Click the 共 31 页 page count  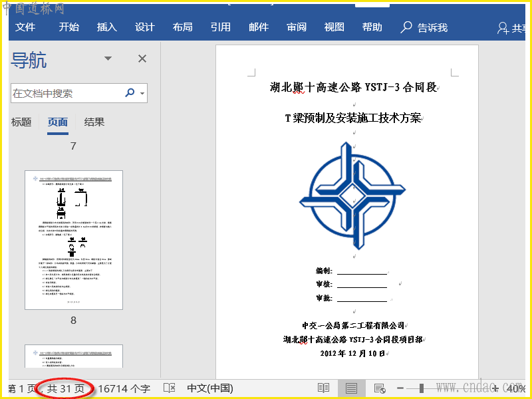65,388
